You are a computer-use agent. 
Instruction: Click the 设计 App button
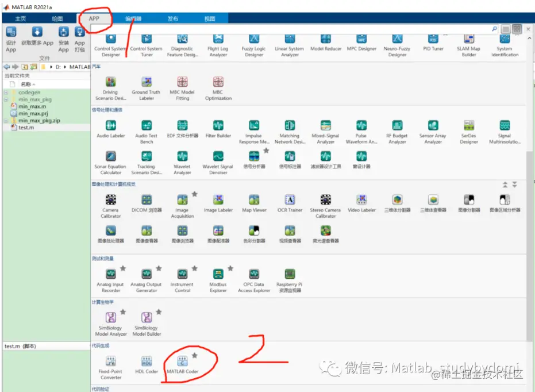(11, 40)
